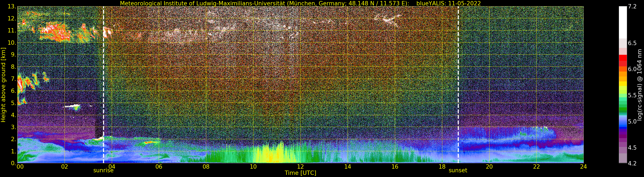Click the colorbar scale value '4.2'
Image resolution: width=644 pixels, height=177 pixels.
point(632,163)
